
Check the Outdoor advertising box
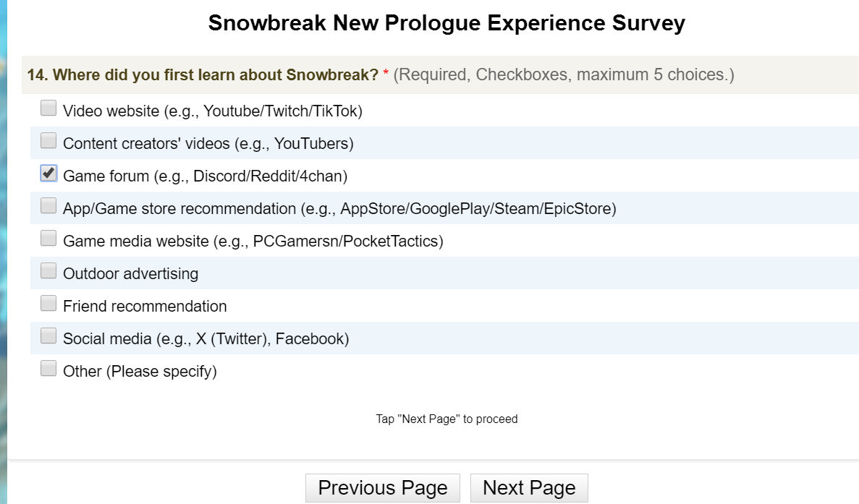click(x=48, y=271)
